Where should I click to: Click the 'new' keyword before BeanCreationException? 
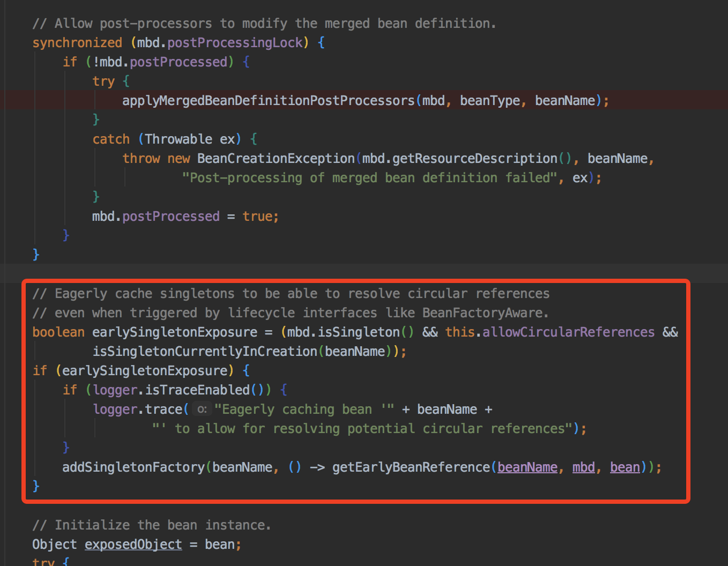point(179,159)
